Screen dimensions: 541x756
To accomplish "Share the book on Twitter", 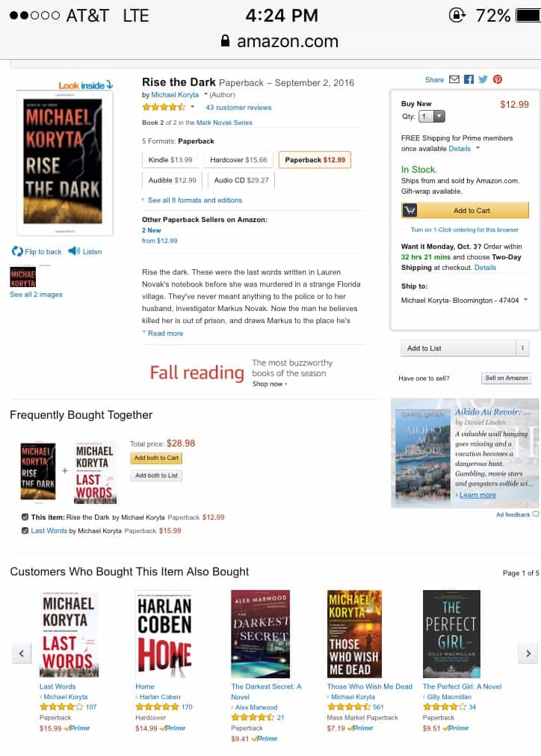I will (x=483, y=79).
